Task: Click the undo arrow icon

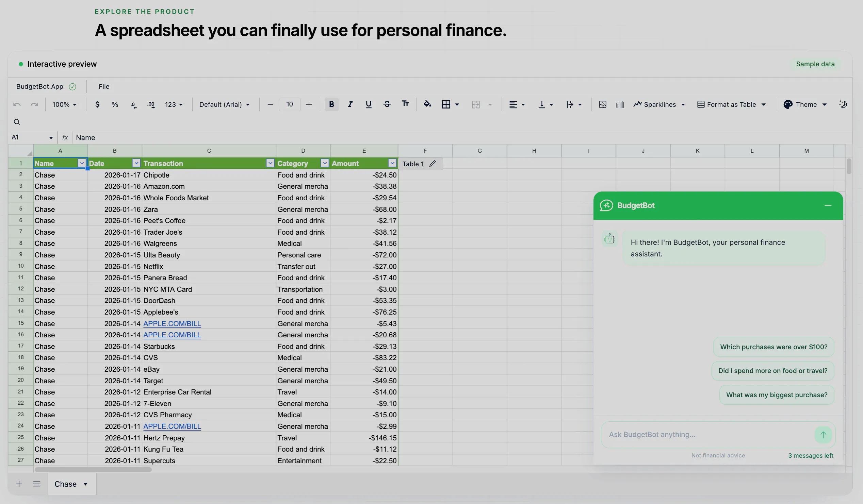Action: coord(17,104)
